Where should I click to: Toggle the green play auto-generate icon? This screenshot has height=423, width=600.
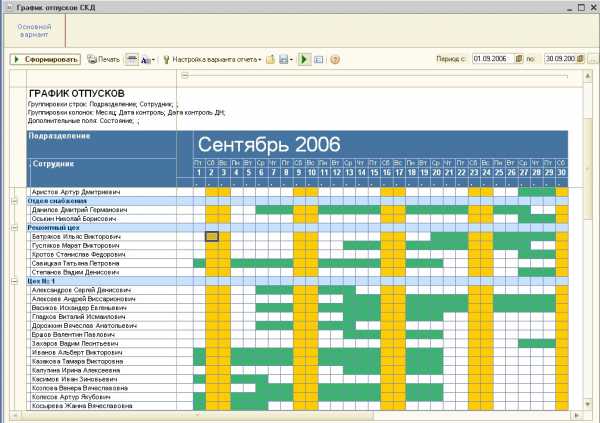pyautogui.click(x=304, y=59)
